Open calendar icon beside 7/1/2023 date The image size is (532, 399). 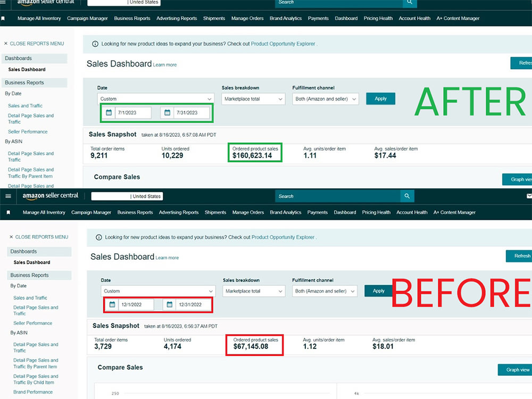click(x=109, y=113)
